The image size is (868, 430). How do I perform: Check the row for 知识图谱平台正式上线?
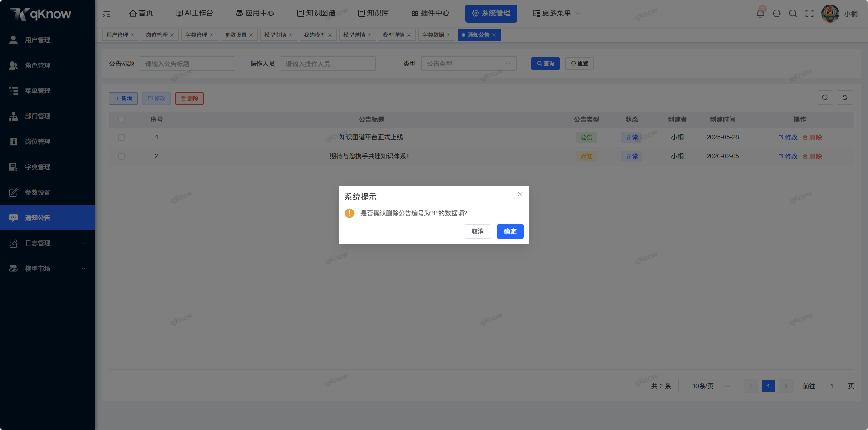pos(122,137)
